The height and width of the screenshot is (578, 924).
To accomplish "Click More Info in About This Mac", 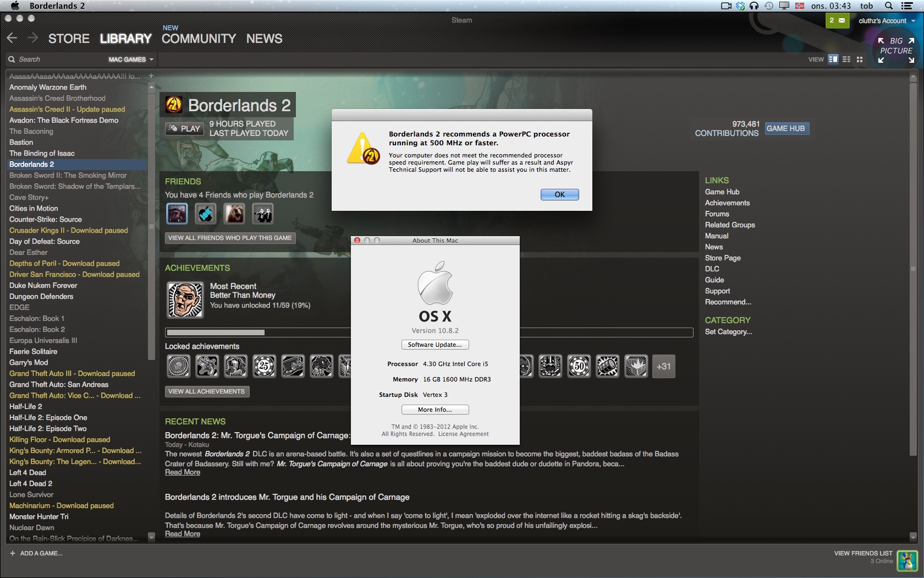I will [435, 410].
